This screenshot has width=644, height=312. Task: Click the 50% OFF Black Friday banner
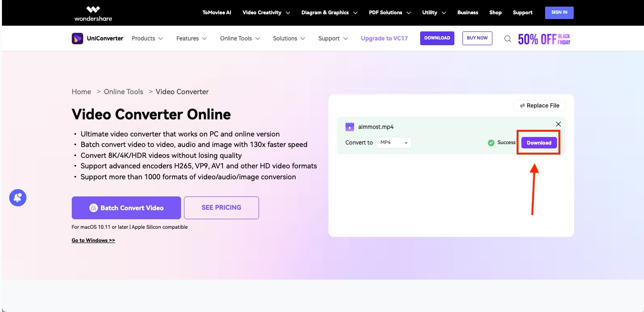click(544, 38)
